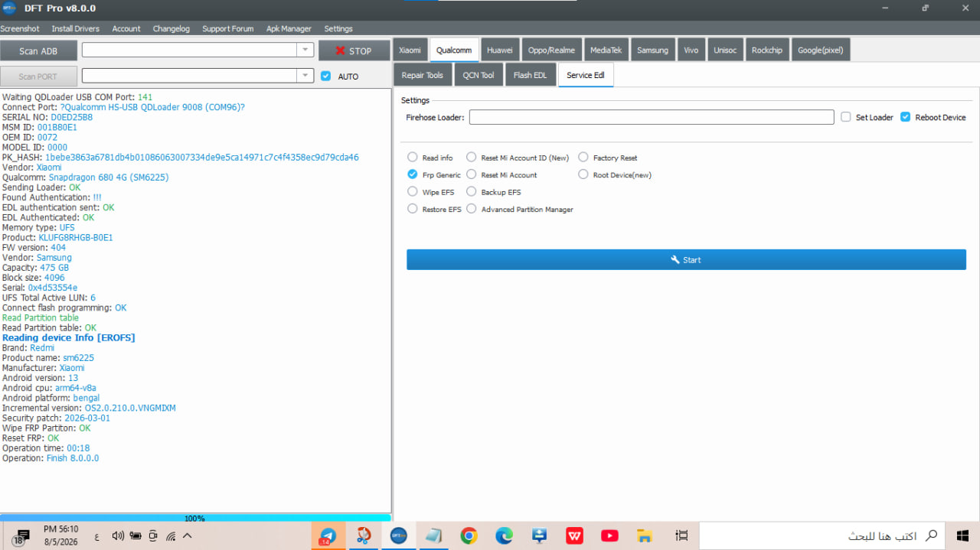Open the Apk Manager menu
This screenshot has width=980, height=550.
(289, 28)
